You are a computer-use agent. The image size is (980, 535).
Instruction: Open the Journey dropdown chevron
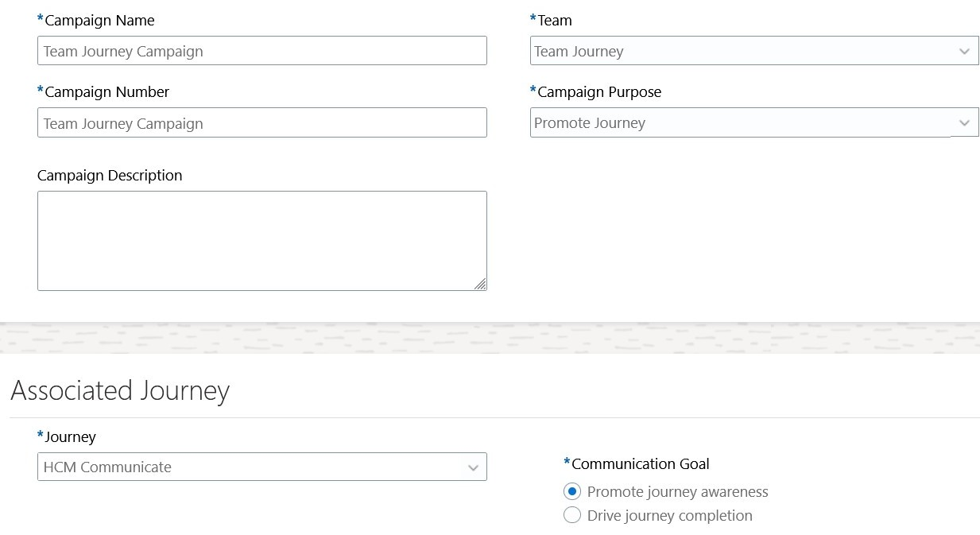click(473, 467)
